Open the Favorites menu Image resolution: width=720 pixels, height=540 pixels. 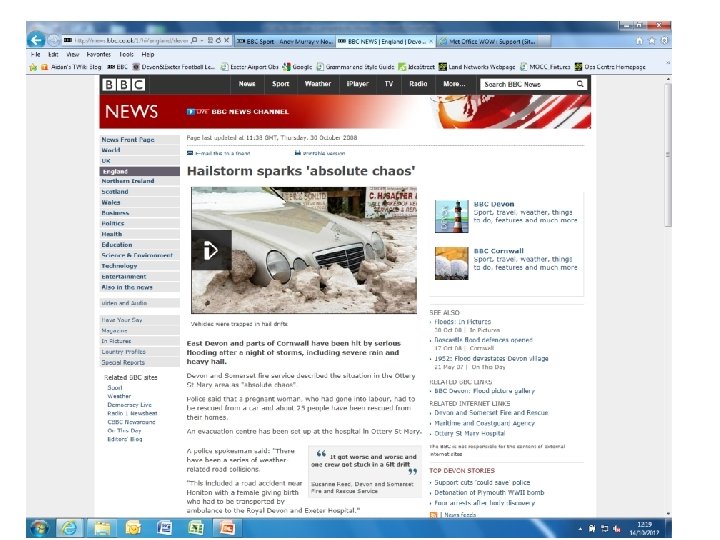[x=99, y=54]
